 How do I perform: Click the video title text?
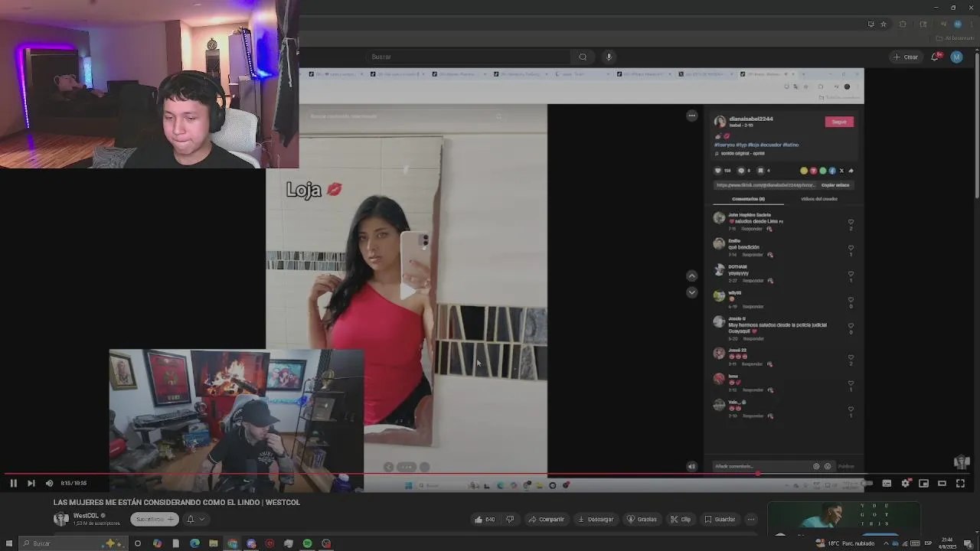point(176,502)
